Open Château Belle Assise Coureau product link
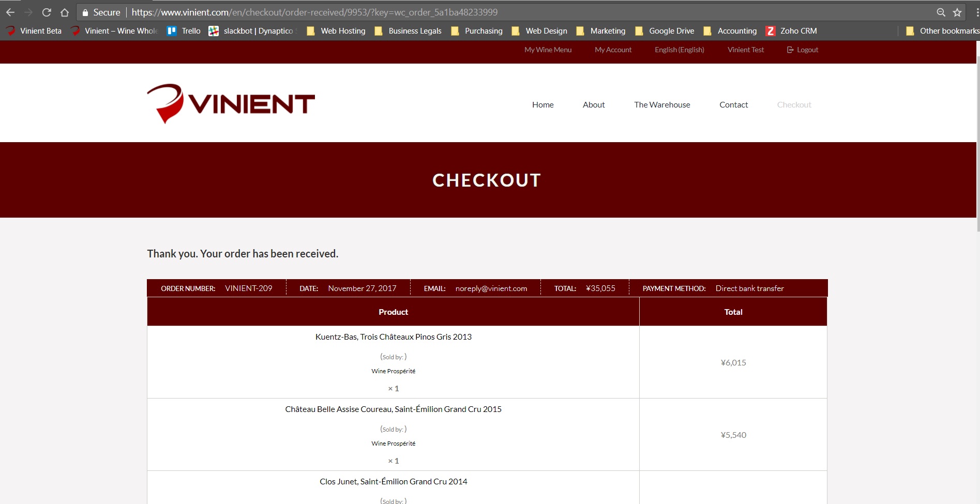This screenshot has width=980, height=504. [393, 409]
